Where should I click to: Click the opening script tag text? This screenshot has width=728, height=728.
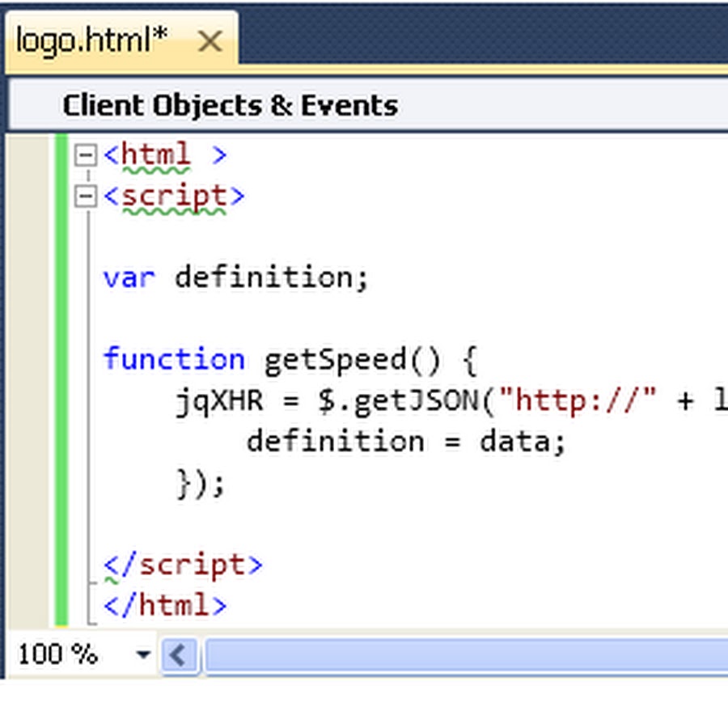coord(174,197)
